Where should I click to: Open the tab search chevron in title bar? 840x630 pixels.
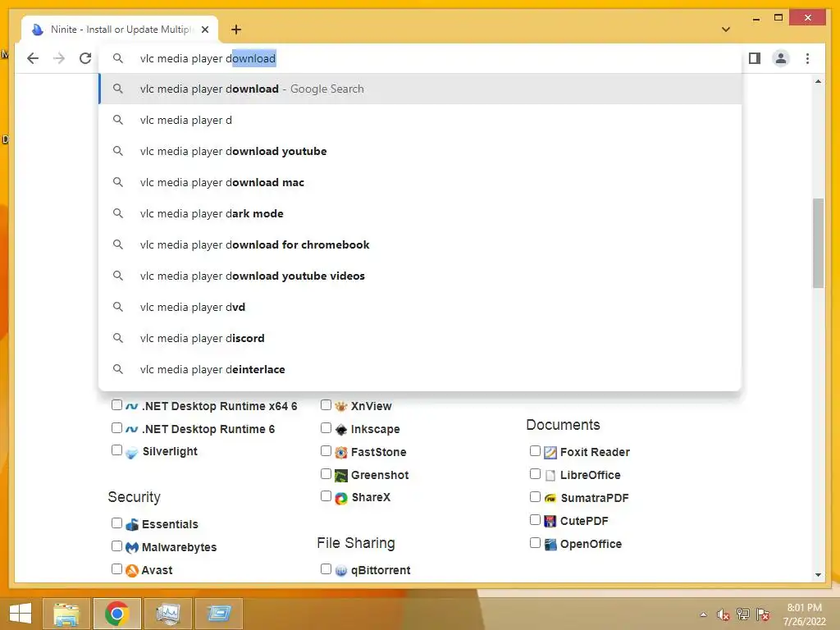pos(726,30)
